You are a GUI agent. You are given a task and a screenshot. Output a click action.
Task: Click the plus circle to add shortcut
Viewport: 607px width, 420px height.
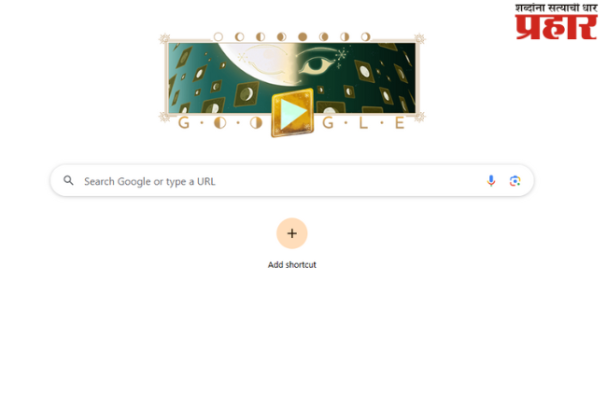point(292,233)
